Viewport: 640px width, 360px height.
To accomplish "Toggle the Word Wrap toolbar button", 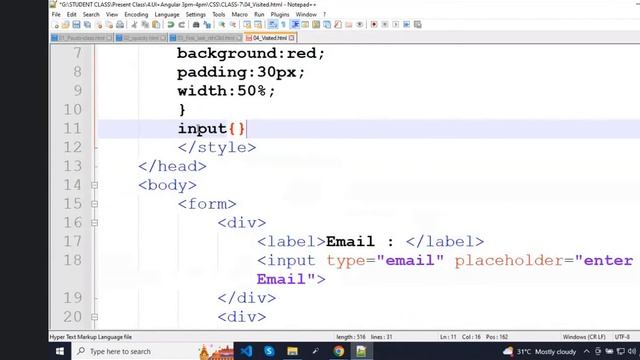I will 273,24.
